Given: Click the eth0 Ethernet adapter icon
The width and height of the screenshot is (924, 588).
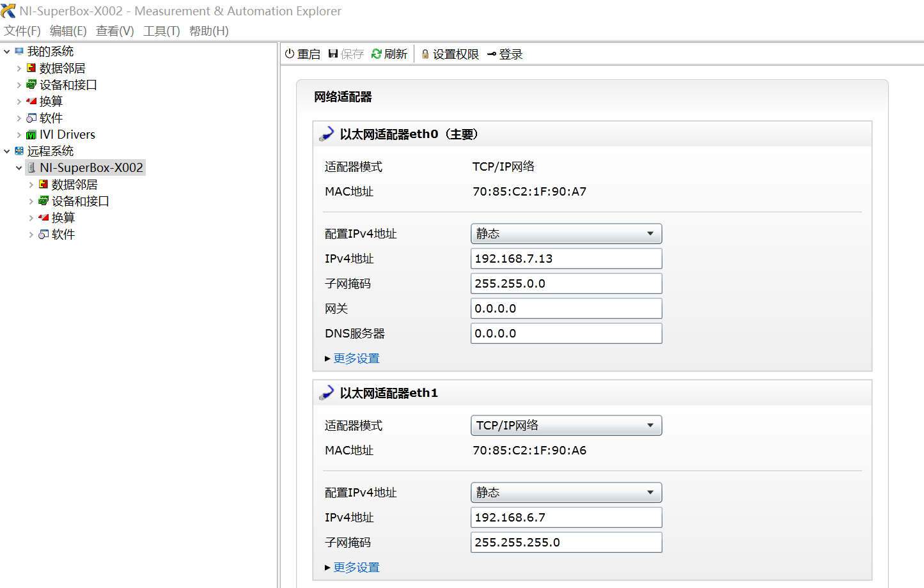Looking at the screenshot, I should point(326,134).
